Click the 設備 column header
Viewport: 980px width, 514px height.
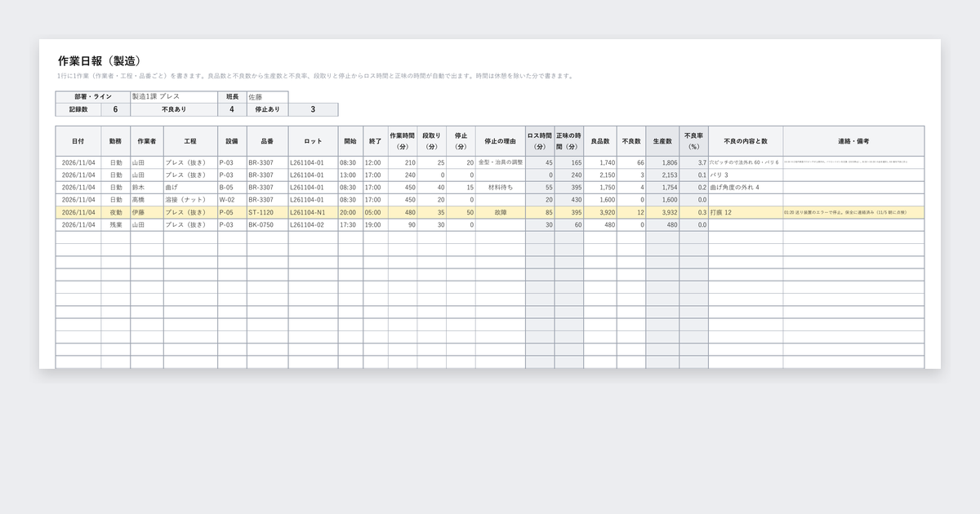(x=232, y=141)
